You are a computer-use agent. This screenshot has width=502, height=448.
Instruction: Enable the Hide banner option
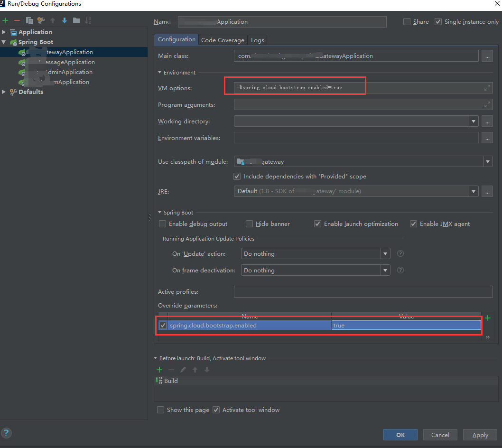(249, 224)
